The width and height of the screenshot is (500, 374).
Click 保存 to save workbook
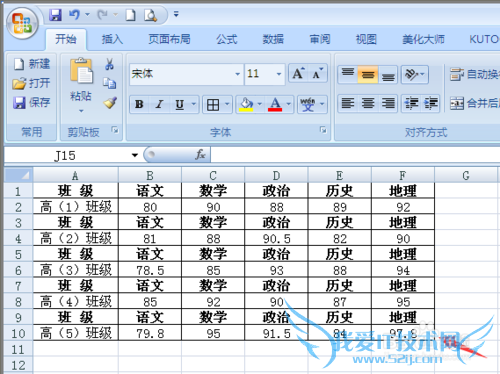(x=32, y=102)
